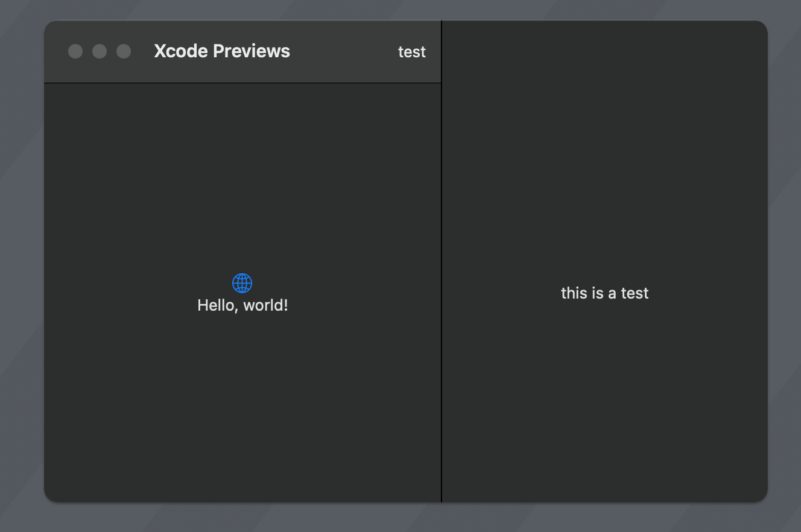Click the empty title bar area before "test"
The image size is (801, 532).
point(344,51)
